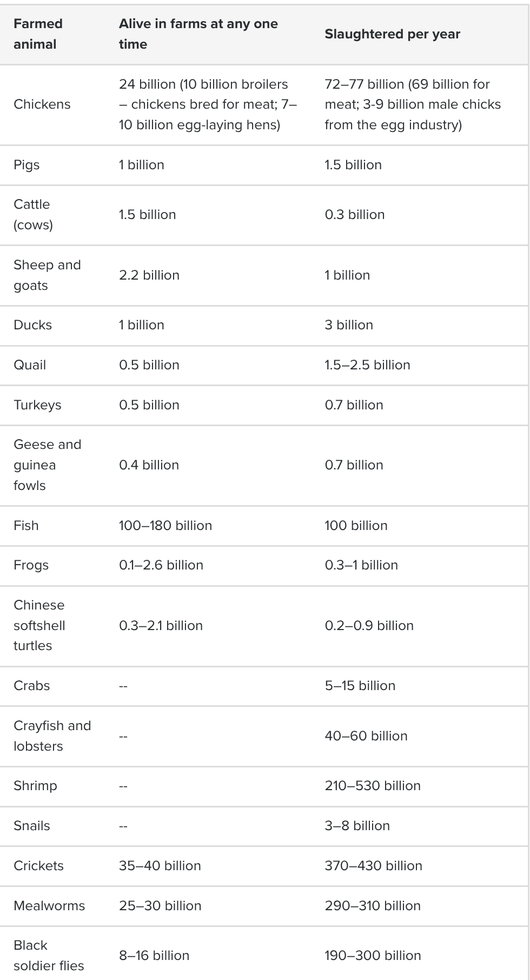Click the Fish "100–180 billion" cell
The width and height of the screenshot is (530, 980).
[165, 526]
